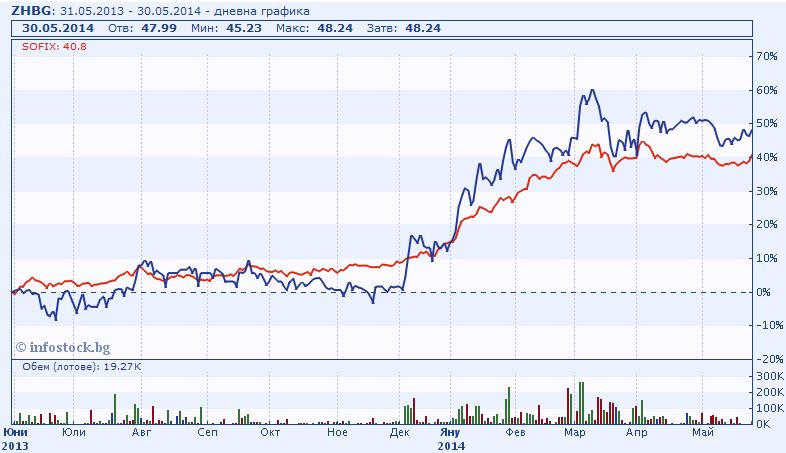Viewport: 786px width, 453px height.
Task: Click the Мар month label
Action: [x=574, y=432]
